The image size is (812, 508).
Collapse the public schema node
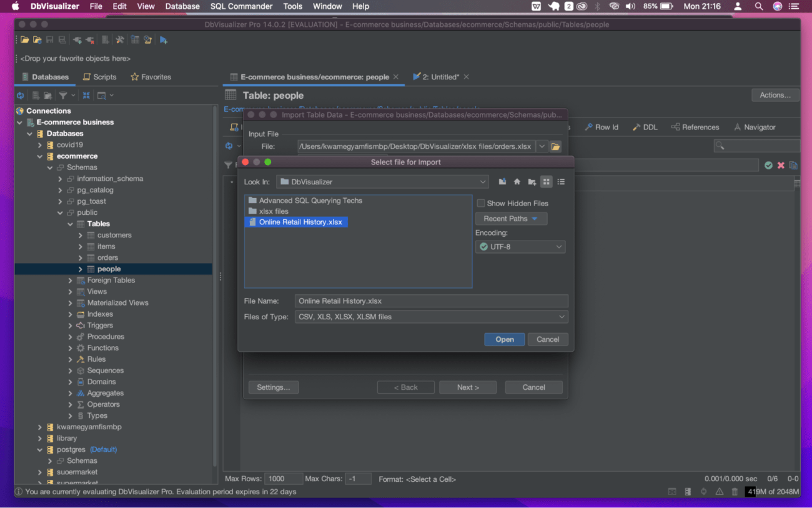(x=60, y=212)
